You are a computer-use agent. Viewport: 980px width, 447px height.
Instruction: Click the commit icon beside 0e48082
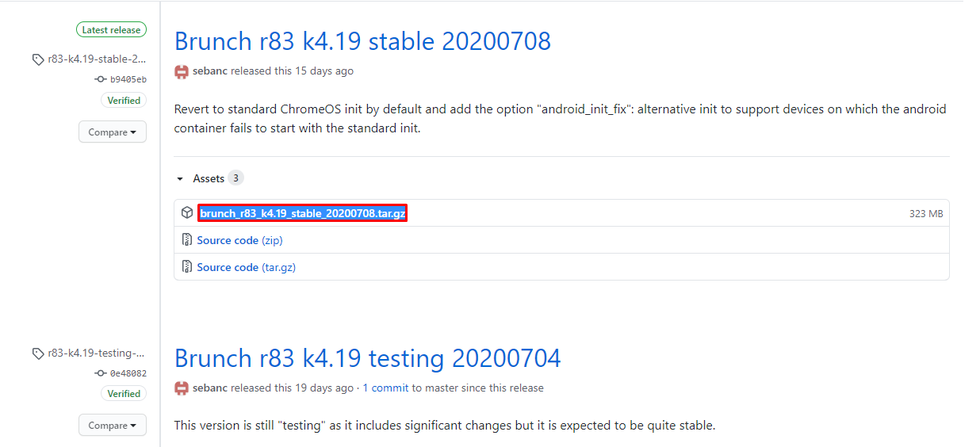101,373
